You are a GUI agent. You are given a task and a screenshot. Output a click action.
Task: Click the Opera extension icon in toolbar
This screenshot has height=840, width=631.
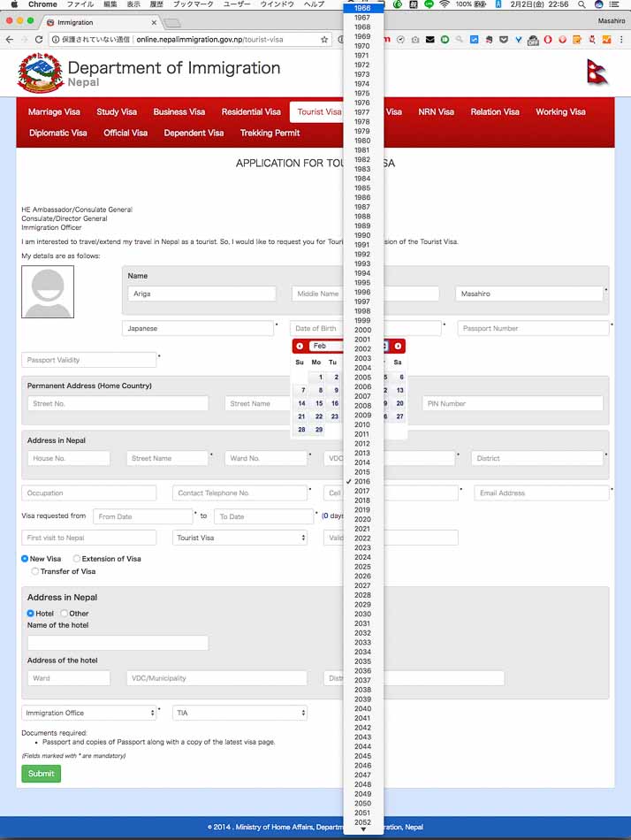click(548, 40)
